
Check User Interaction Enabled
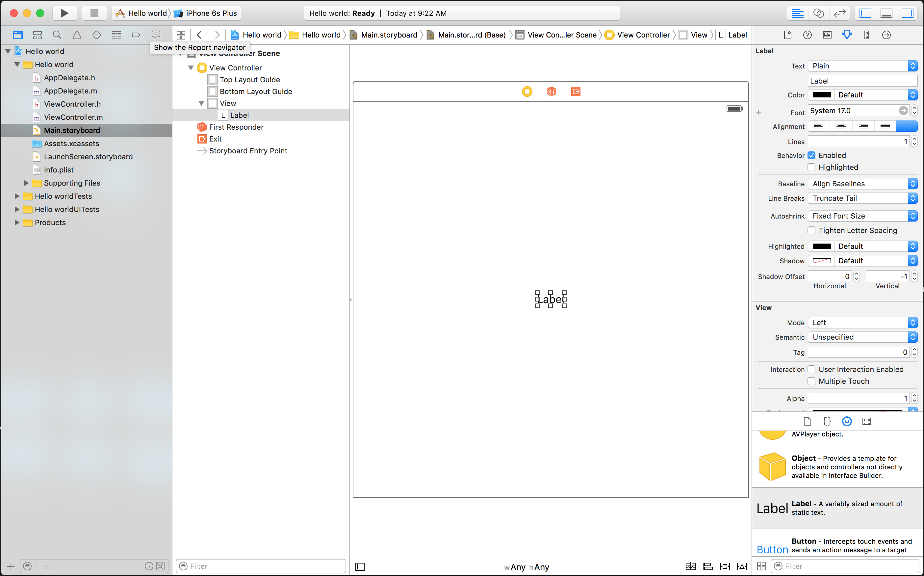pyautogui.click(x=812, y=369)
